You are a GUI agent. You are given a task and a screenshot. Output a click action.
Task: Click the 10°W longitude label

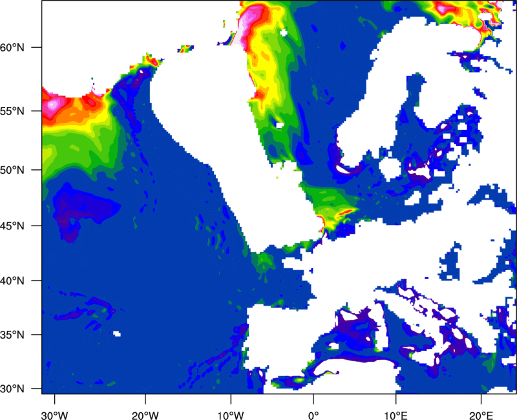[x=231, y=415]
